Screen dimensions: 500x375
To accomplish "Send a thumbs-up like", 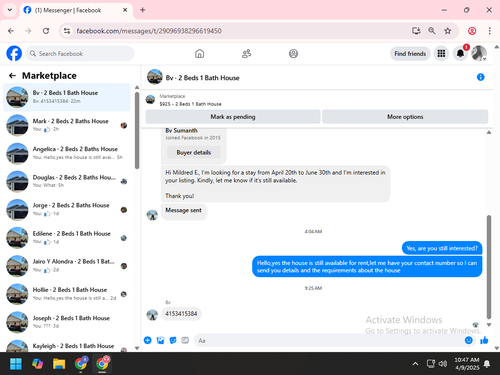I will pos(484,340).
